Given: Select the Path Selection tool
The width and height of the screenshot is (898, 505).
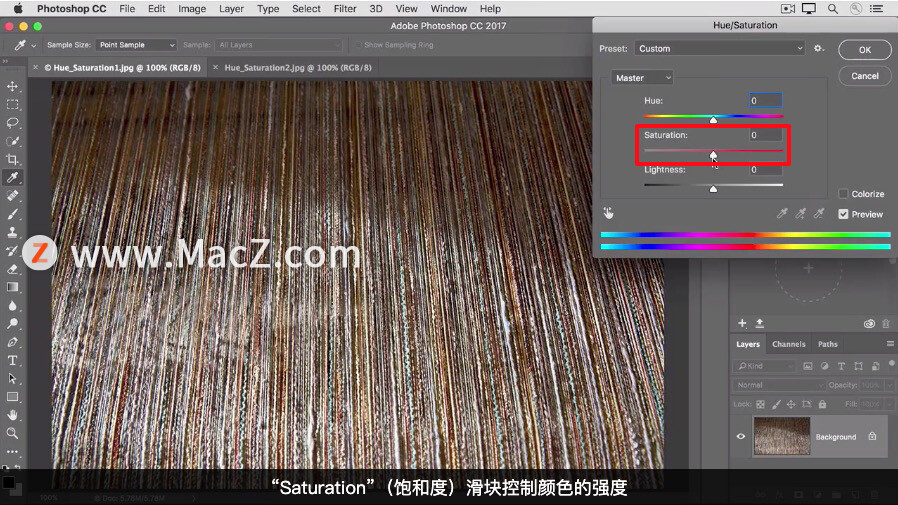Looking at the screenshot, I should point(12,378).
